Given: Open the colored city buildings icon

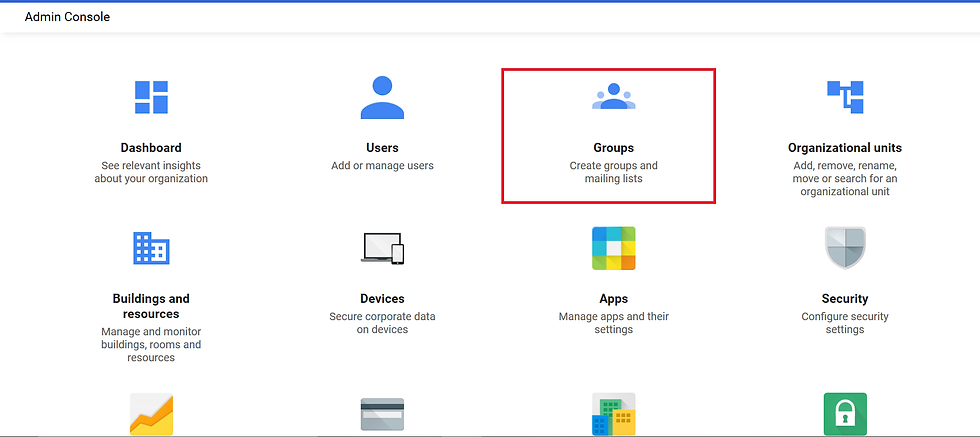Looking at the screenshot, I should (613, 414).
